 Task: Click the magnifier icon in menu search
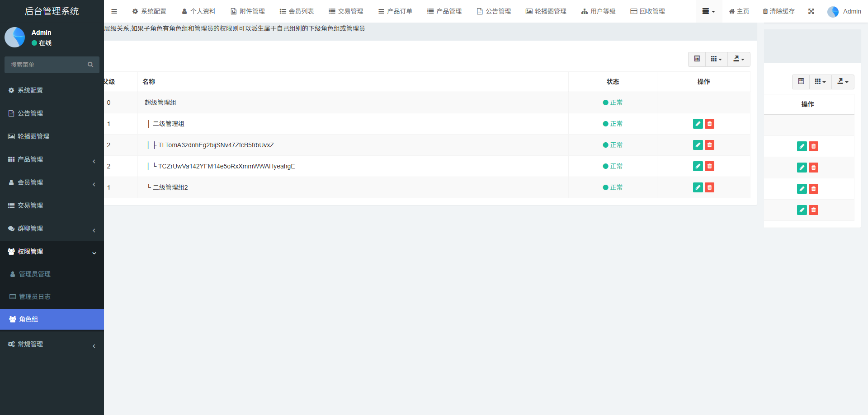[90, 65]
